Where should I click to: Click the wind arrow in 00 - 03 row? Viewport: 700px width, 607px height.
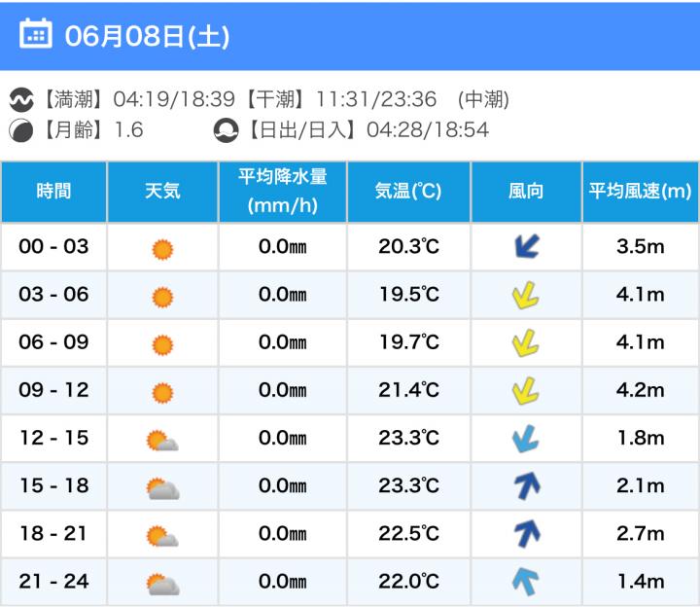click(x=526, y=247)
